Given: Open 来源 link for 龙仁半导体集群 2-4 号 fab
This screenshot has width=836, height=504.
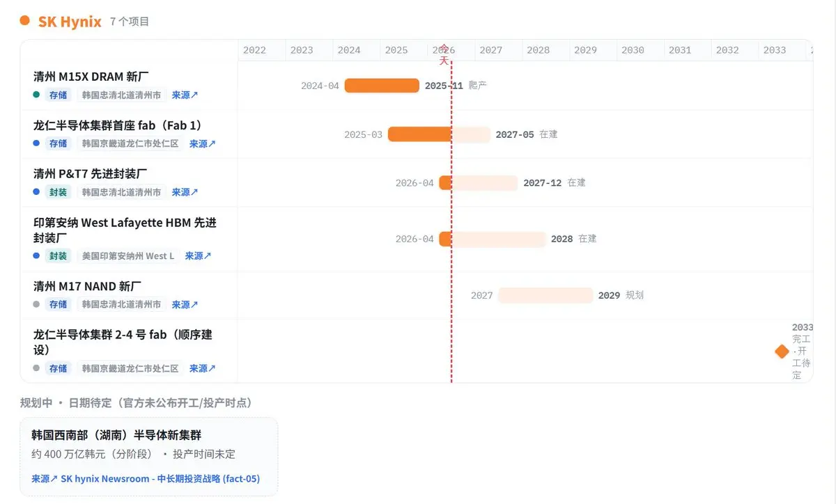Looking at the screenshot, I should click(x=203, y=369).
